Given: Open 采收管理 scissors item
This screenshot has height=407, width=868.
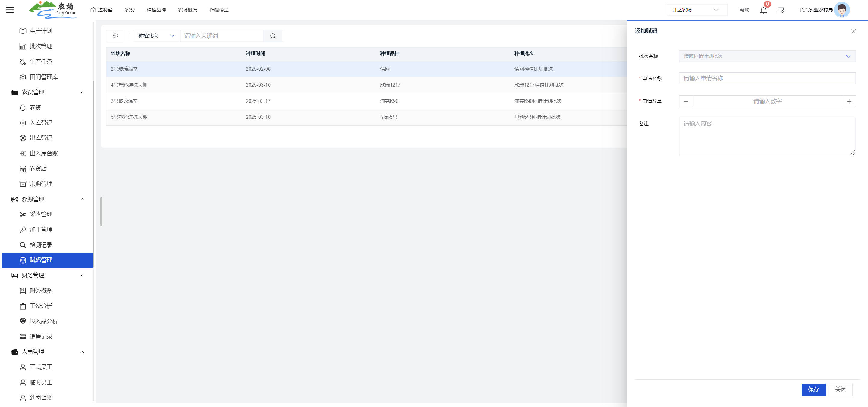Looking at the screenshot, I should [x=41, y=214].
